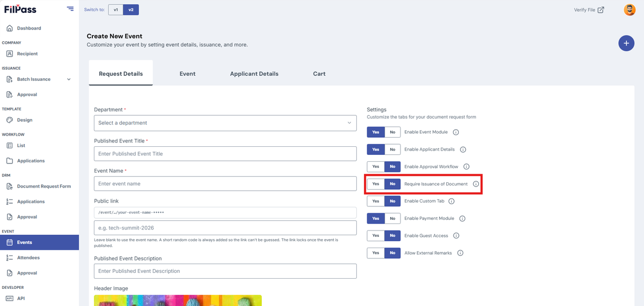Switch to the Applicant Details tab
Viewport: 644px width, 306px height.
pos(254,73)
